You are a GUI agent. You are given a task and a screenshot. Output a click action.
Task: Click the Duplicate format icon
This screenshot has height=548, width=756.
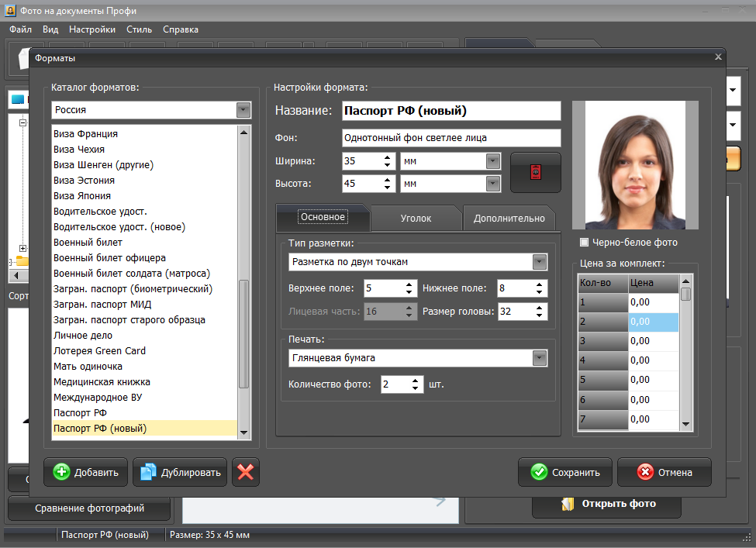(x=149, y=472)
